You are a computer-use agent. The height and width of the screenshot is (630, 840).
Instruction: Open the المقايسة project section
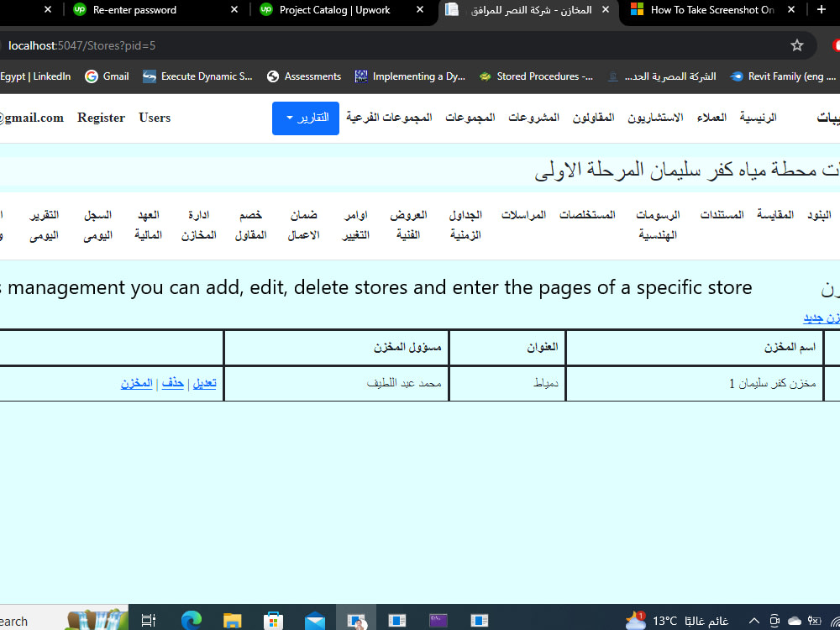coord(775,215)
